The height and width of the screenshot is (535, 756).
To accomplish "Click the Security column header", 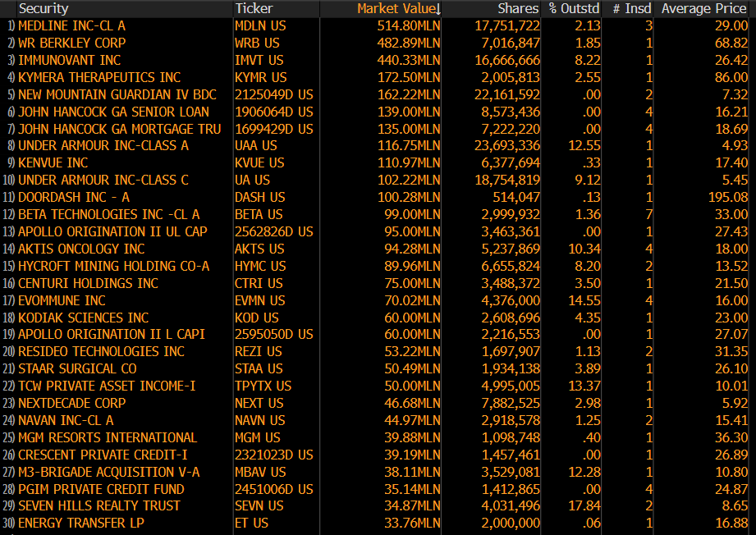I will click(x=44, y=9).
